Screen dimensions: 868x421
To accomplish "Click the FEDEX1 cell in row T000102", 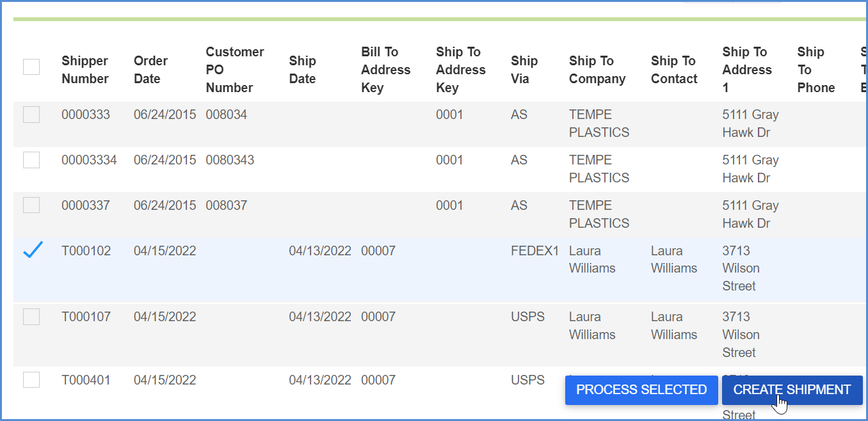I will click(x=535, y=251).
